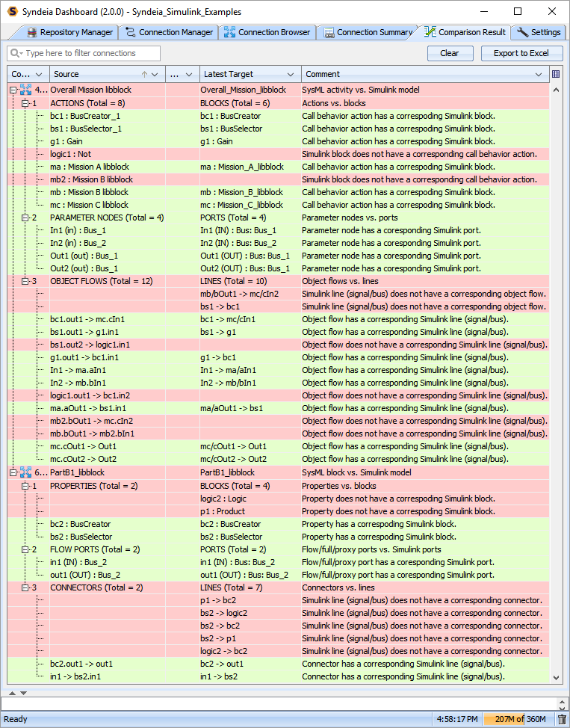Collapse PROPERTIES (Total = 2) group
This screenshot has height=728, width=570.
[x=25, y=486]
